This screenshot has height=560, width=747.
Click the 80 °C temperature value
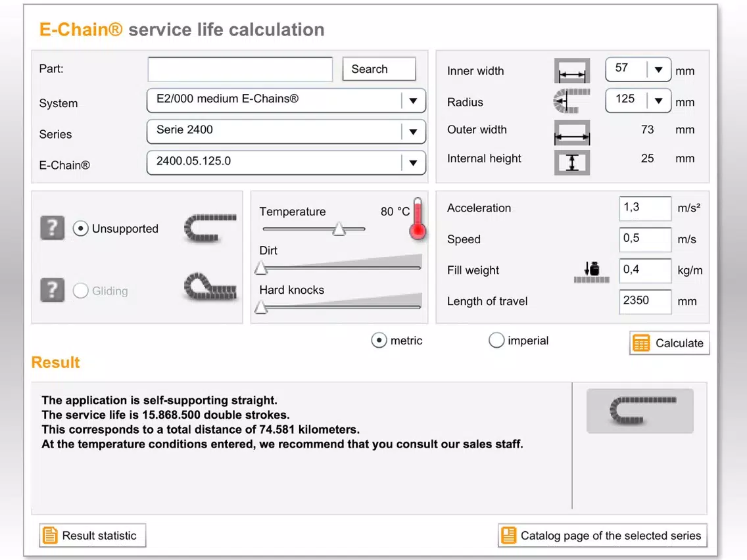coord(395,212)
